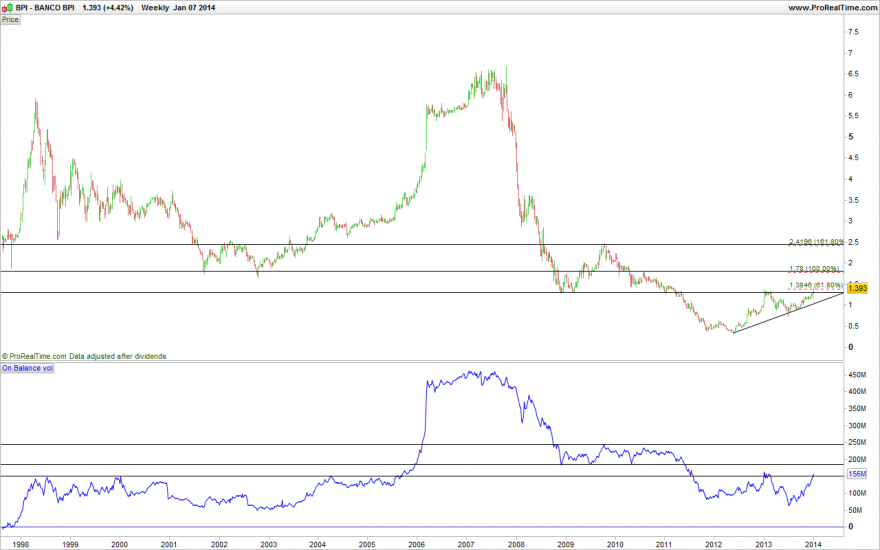Click the 6.5 price axis label
The image size is (880, 550).
click(853, 74)
